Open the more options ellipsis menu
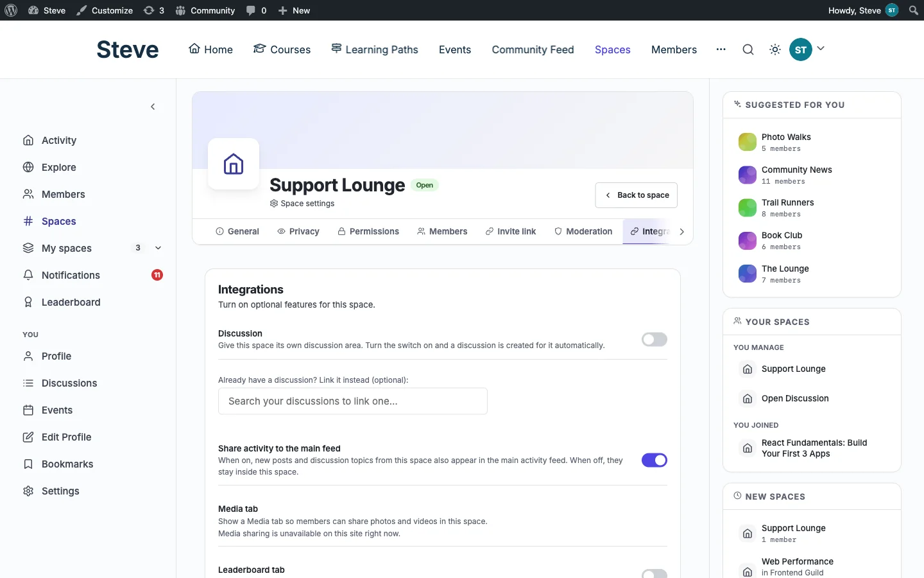The height and width of the screenshot is (578, 924). 721,49
